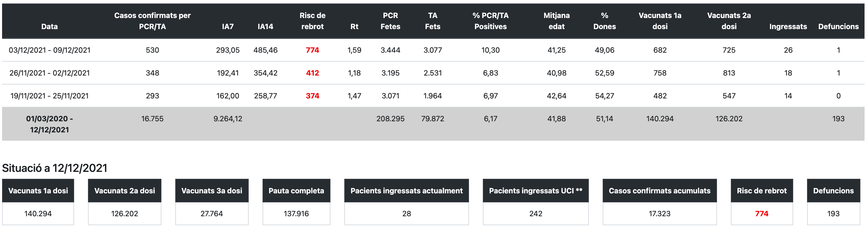Image resolution: width=868 pixels, height=228 pixels.
Task: Click the Risc de rebrot column header
Action: 312,21
